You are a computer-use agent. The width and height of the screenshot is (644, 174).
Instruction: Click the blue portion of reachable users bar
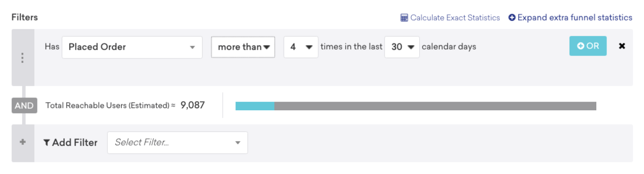click(255, 106)
